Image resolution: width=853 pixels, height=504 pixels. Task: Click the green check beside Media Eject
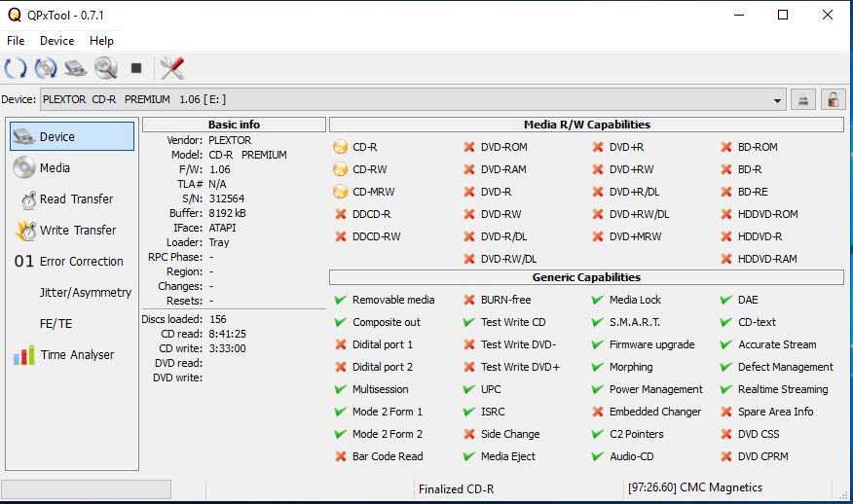pyautogui.click(x=469, y=456)
